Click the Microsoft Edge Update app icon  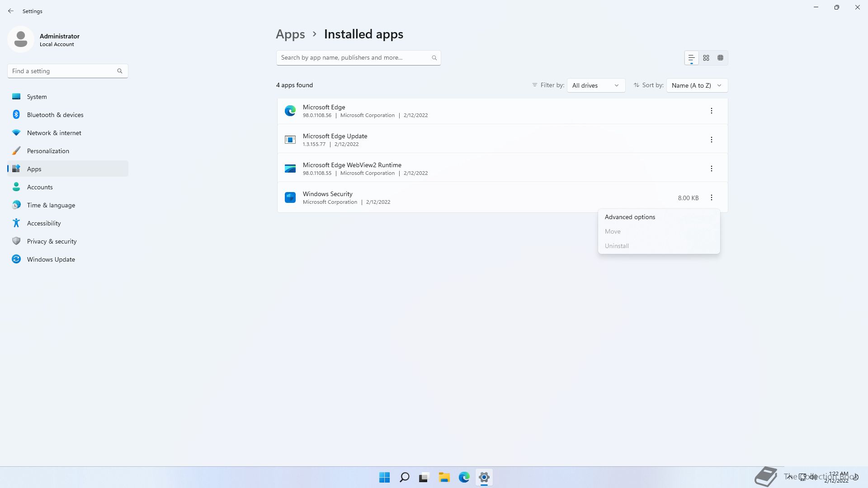pyautogui.click(x=290, y=140)
